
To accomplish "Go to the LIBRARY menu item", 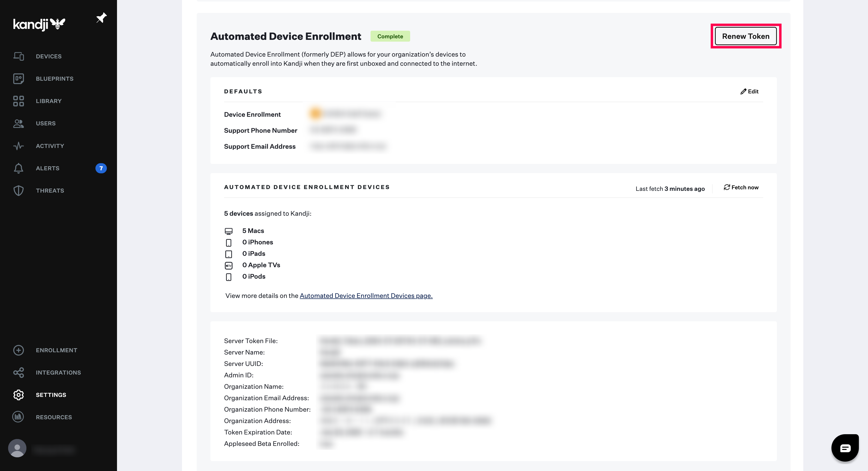I will tap(48, 101).
